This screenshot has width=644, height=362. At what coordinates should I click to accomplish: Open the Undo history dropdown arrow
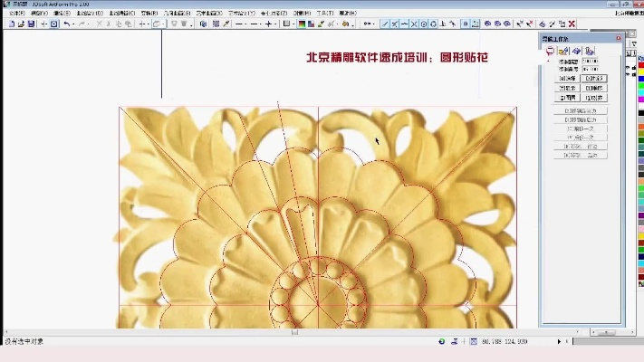pyautogui.click(x=73, y=24)
